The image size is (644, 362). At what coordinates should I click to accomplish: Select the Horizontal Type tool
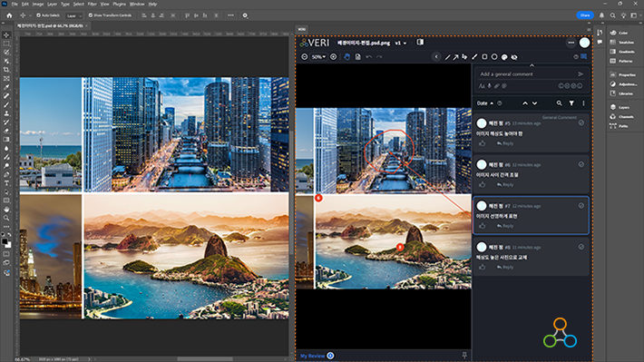coord(6,183)
